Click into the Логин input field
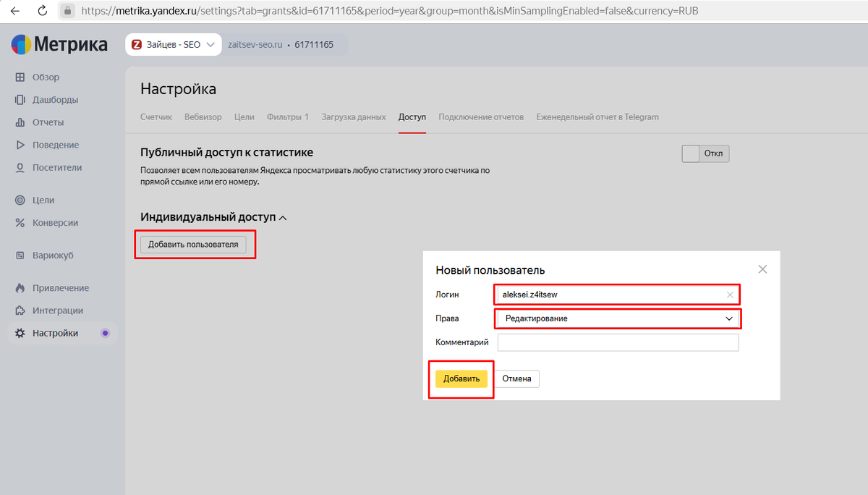The image size is (868, 495). pyautogui.click(x=618, y=295)
